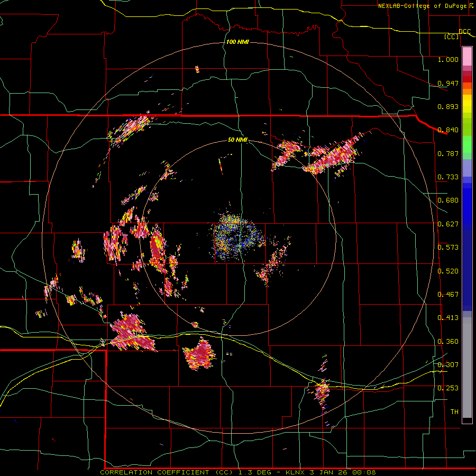Pick the light pink swatch beside 1.000
The image size is (476, 476).
467,57
